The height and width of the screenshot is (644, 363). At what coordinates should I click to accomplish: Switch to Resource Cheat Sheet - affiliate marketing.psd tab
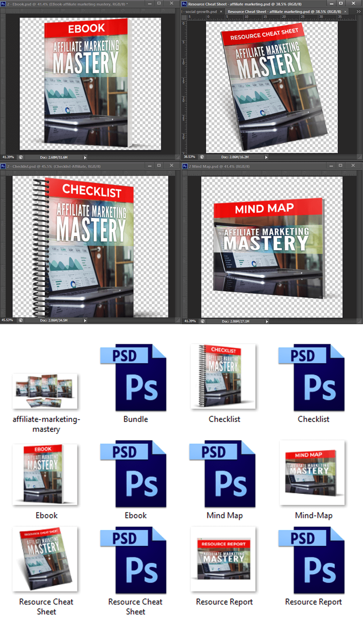[284, 12]
